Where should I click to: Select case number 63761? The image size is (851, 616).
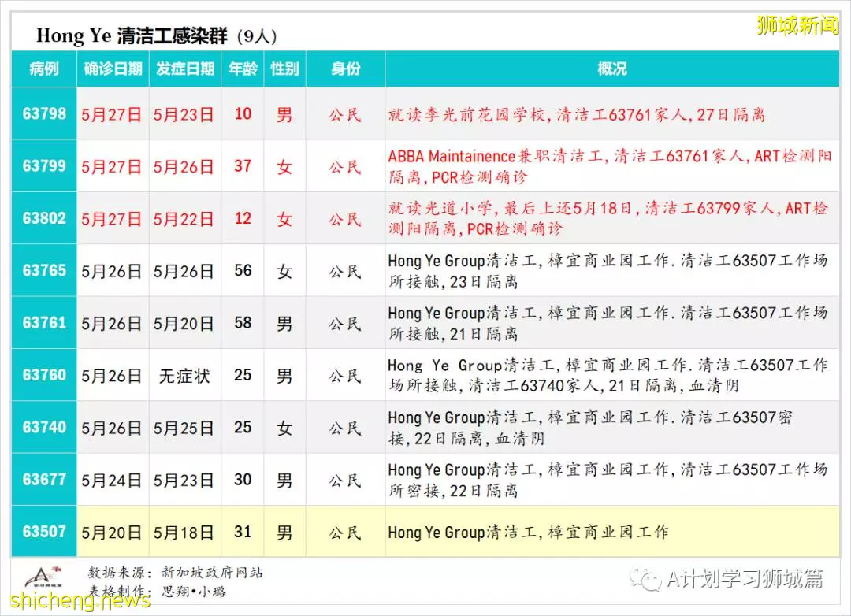[44, 322]
